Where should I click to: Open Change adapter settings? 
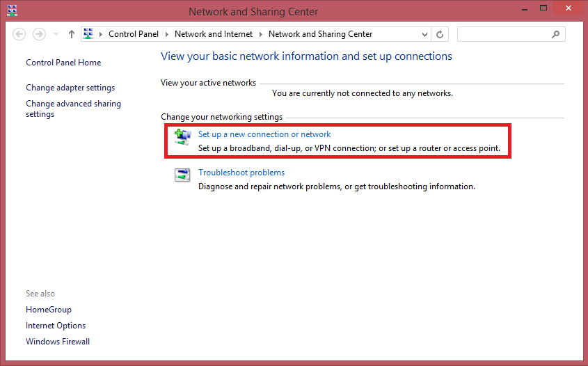70,88
